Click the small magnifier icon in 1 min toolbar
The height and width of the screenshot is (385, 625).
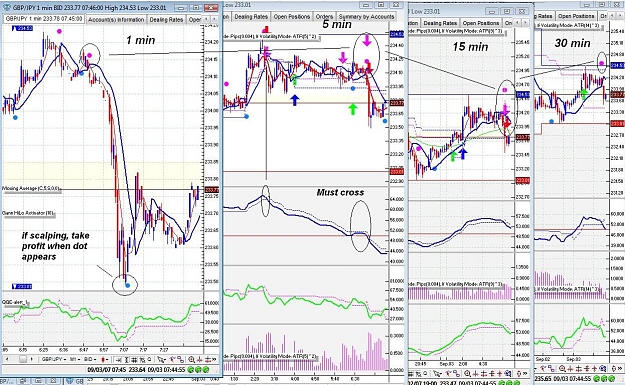(149, 359)
